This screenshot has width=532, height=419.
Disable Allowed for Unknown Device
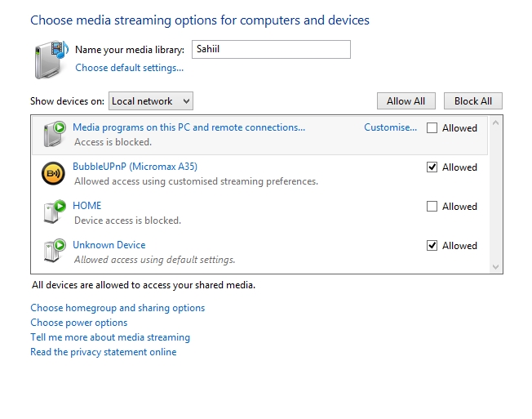coord(432,246)
